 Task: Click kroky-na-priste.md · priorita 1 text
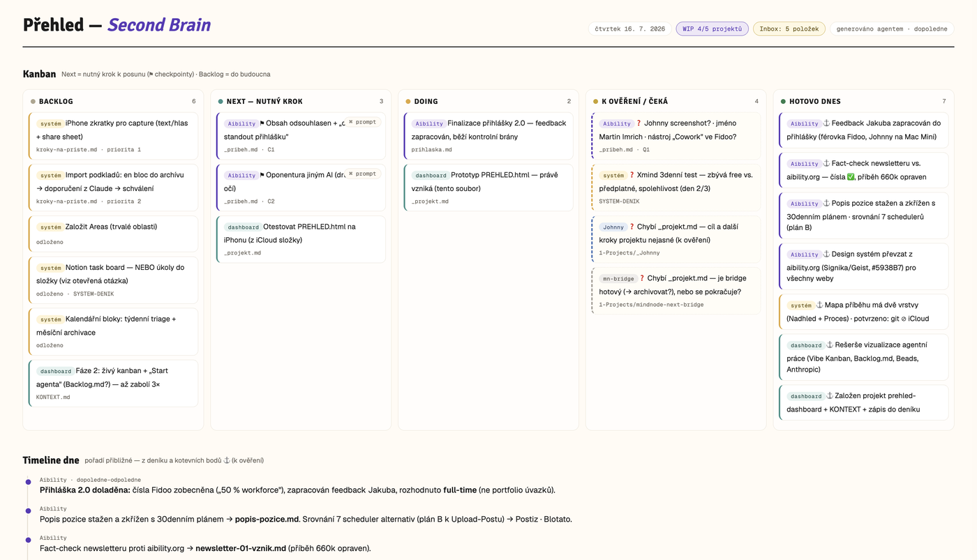click(x=89, y=150)
